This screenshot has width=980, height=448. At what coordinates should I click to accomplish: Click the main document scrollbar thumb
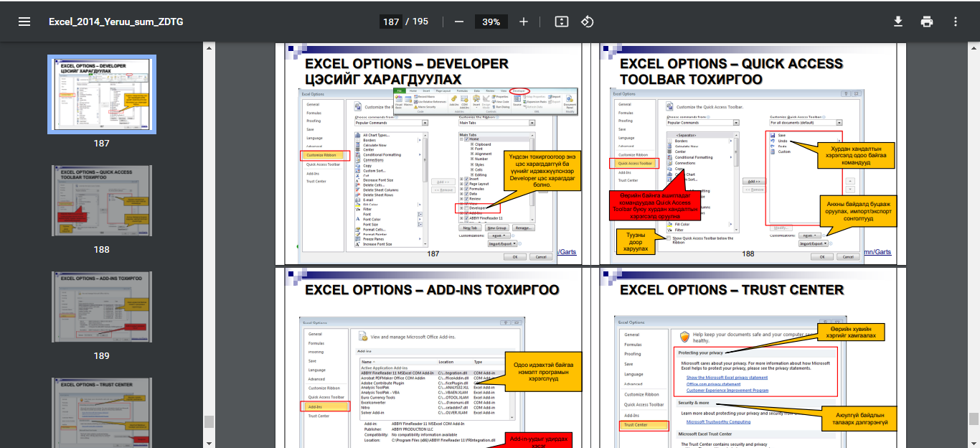click(x=974, y=419)
